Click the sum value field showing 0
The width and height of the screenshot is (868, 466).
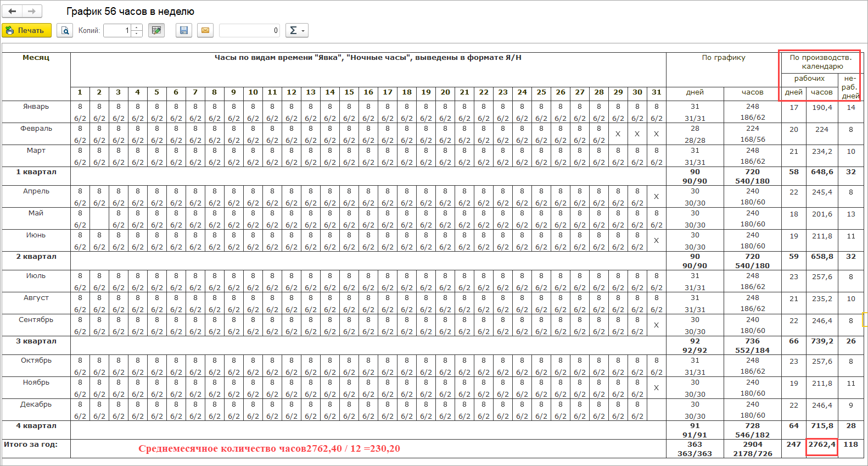click(249, 30)
